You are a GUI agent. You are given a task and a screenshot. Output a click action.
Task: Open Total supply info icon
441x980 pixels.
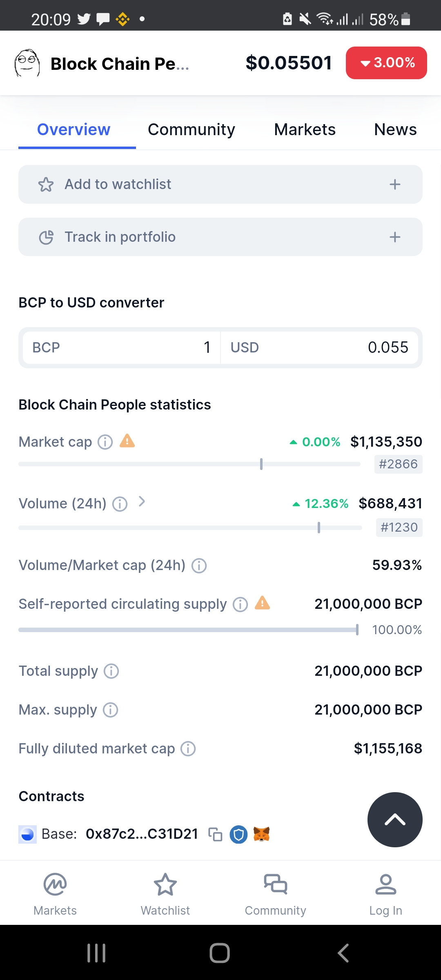[x=111, y=671]
